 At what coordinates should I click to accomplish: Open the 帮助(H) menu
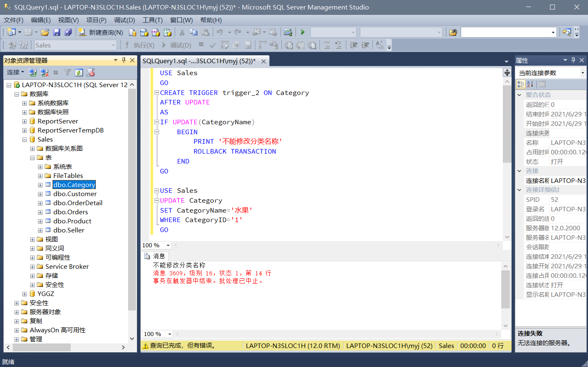coord(211,20)
